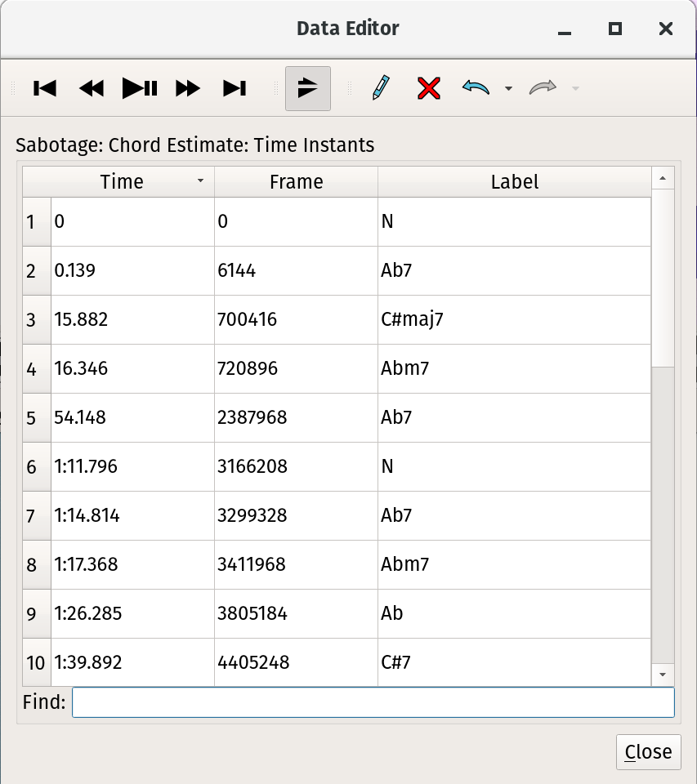This screenshot has height=784, width=697.
Task: Click inside the Find text field
Action: (373, 702)
